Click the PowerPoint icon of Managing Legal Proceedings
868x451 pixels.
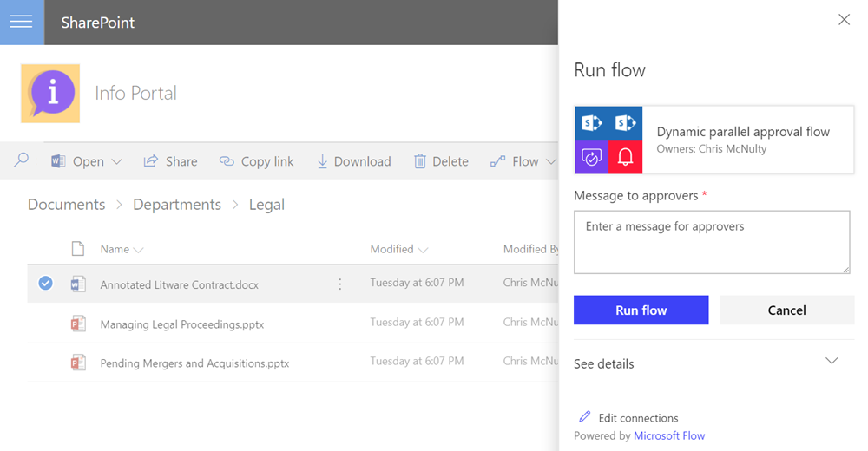tap(78, 324)
